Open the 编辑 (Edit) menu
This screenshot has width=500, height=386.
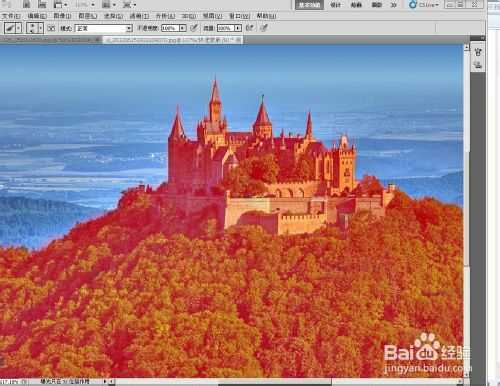37,16
